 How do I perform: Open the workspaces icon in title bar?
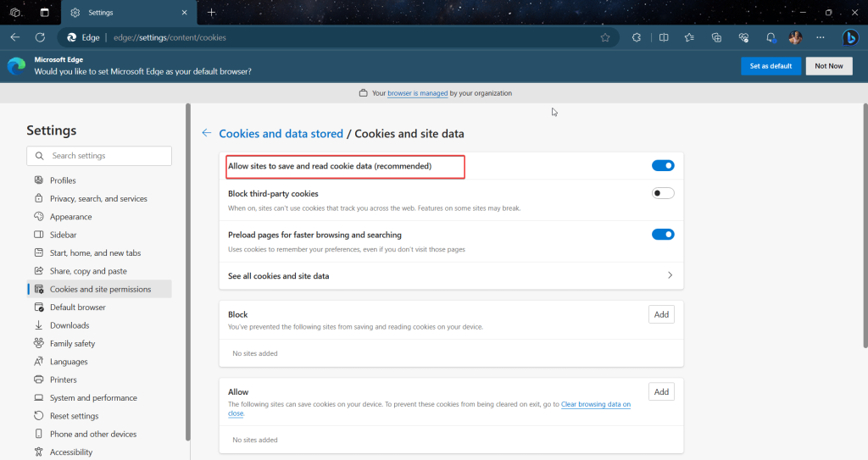(15, 12)
